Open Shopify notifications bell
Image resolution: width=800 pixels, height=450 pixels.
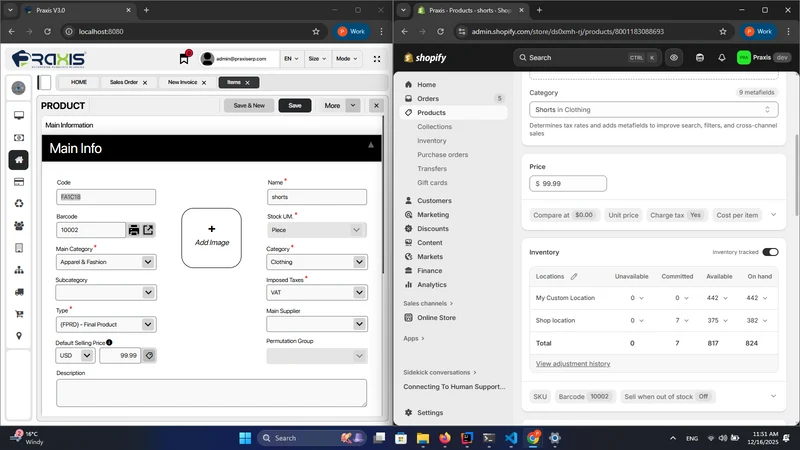[721, 58]
